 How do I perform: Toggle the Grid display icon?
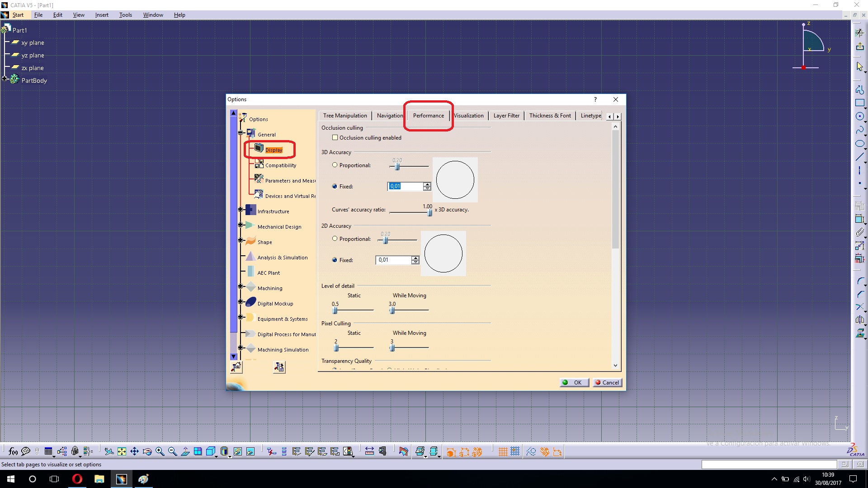point(503,451)
